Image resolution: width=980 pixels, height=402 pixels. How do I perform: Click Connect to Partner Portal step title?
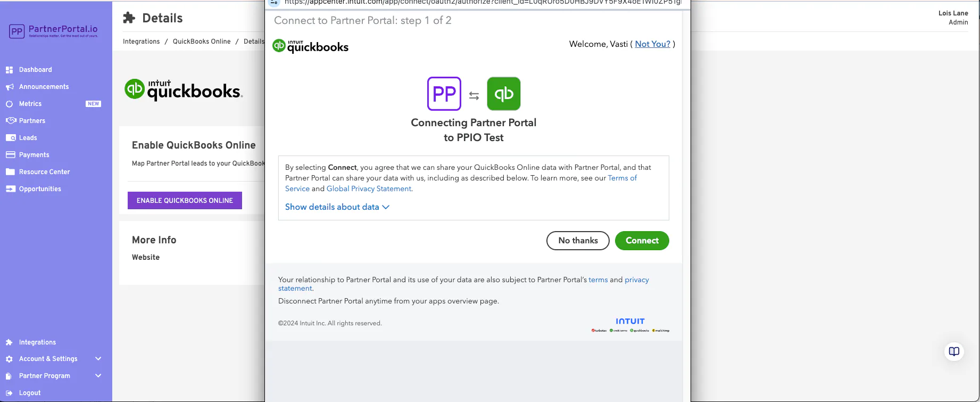click(x=363, y=20)
